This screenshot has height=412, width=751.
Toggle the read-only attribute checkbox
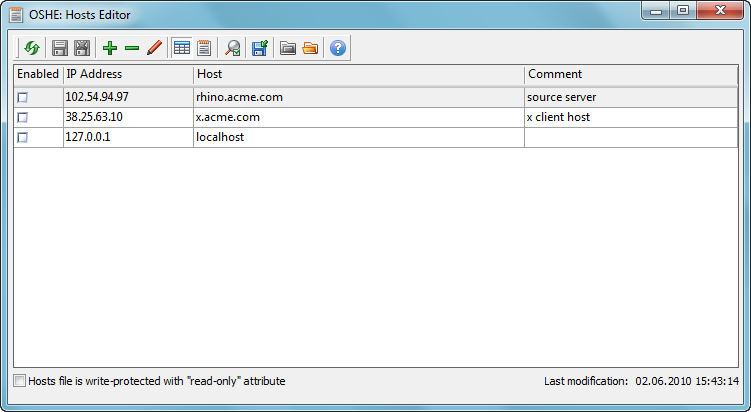pyautogui.click(x=20, y=381)
